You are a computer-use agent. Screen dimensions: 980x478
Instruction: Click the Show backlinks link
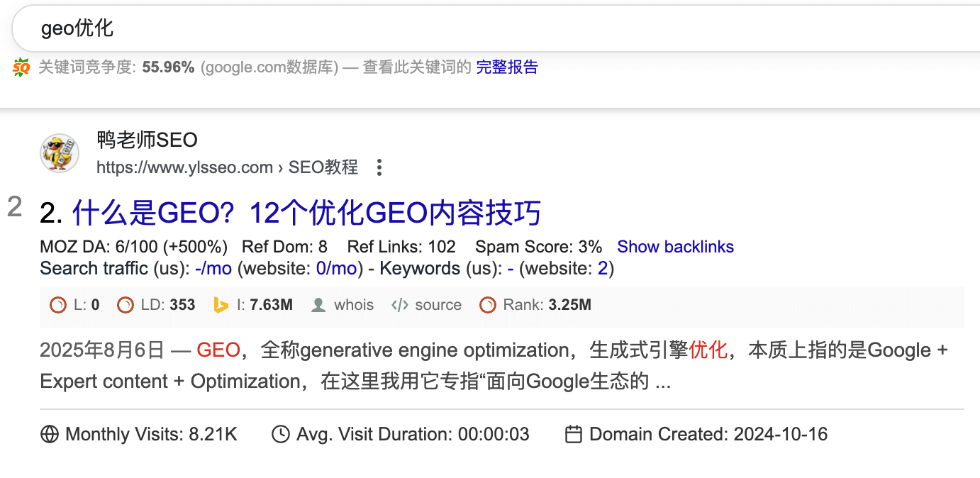pyautogui.click(x=675, y=247)
